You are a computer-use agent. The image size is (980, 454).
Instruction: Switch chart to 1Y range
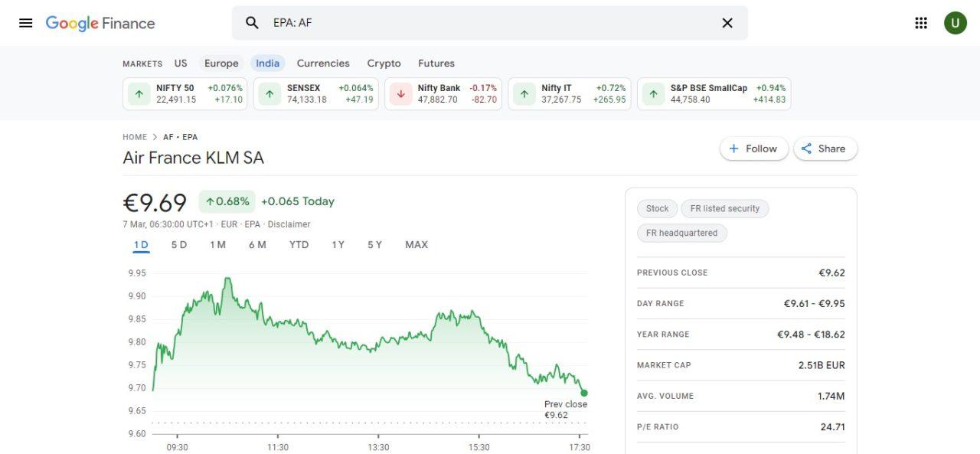pos(338,245)
